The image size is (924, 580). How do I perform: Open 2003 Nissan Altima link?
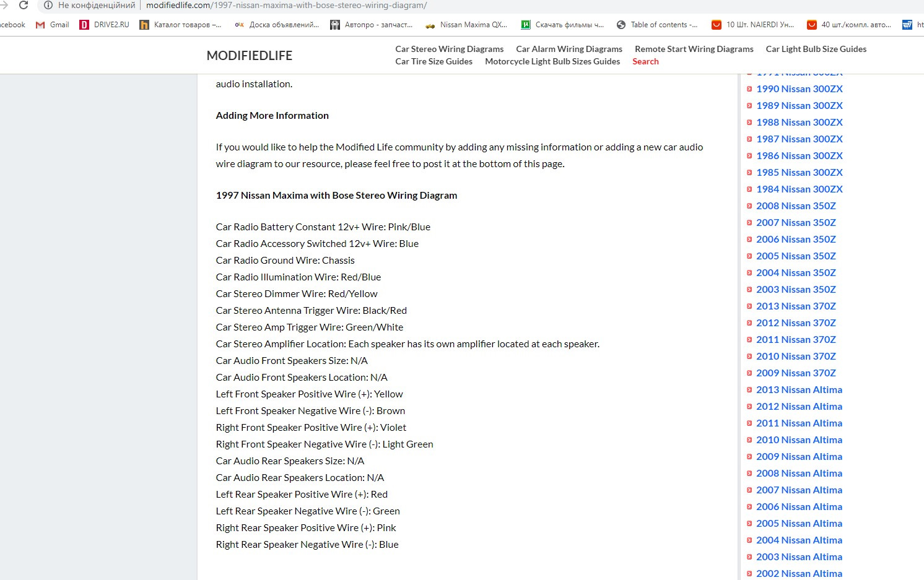799,556
